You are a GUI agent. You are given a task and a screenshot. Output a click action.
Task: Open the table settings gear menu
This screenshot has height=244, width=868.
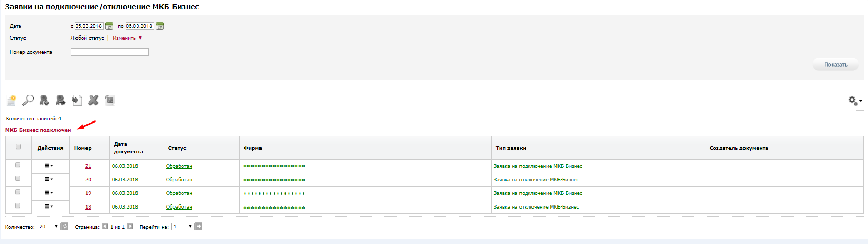[x=855, y=101]
